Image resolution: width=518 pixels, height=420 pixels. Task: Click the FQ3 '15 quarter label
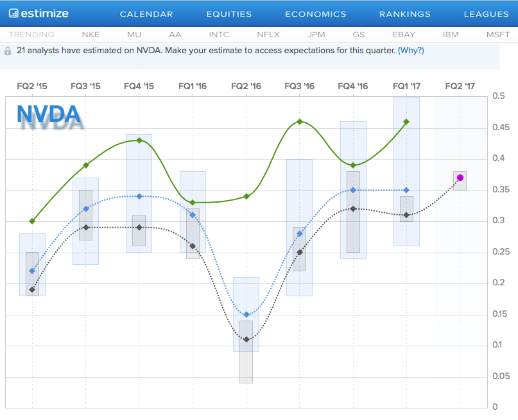pyautogui.click(x=85, y=87)
